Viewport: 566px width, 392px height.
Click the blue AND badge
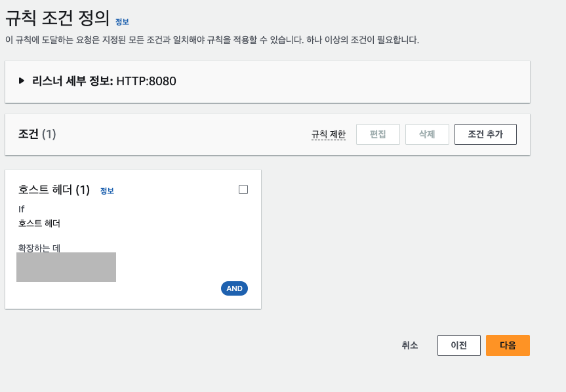click(234, 288)
